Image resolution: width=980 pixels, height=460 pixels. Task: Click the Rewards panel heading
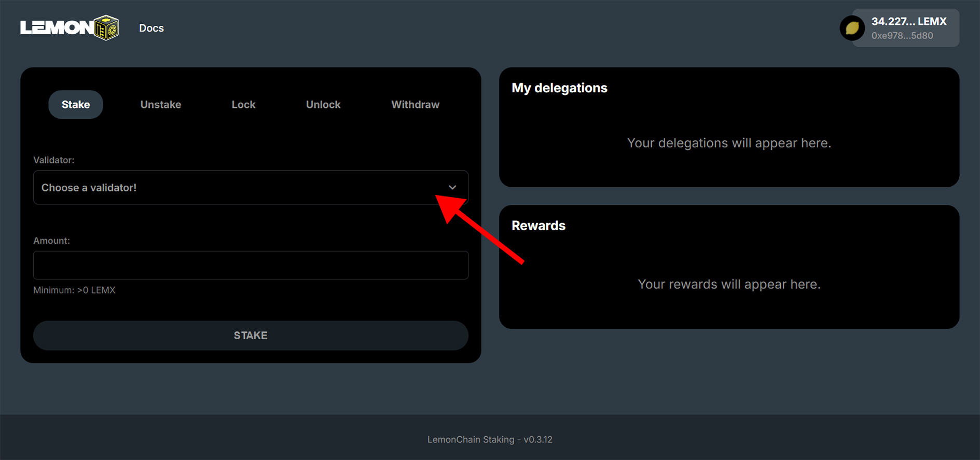coord(538,226)
